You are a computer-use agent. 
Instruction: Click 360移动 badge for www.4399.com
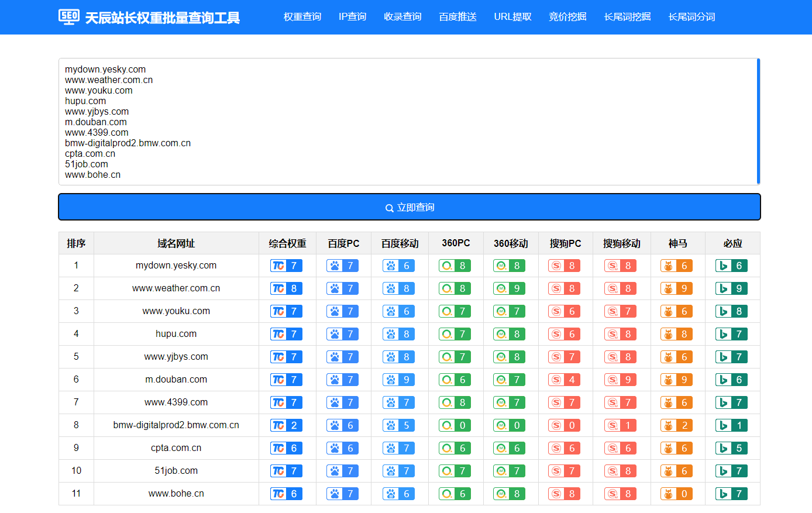[x=510, y=402]
